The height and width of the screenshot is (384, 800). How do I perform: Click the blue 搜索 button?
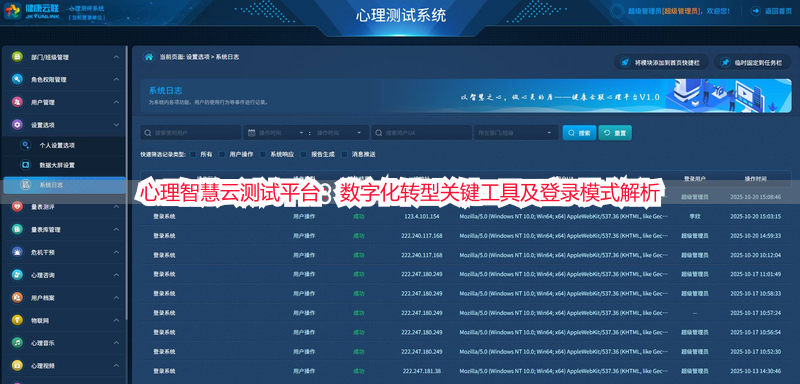579,133
